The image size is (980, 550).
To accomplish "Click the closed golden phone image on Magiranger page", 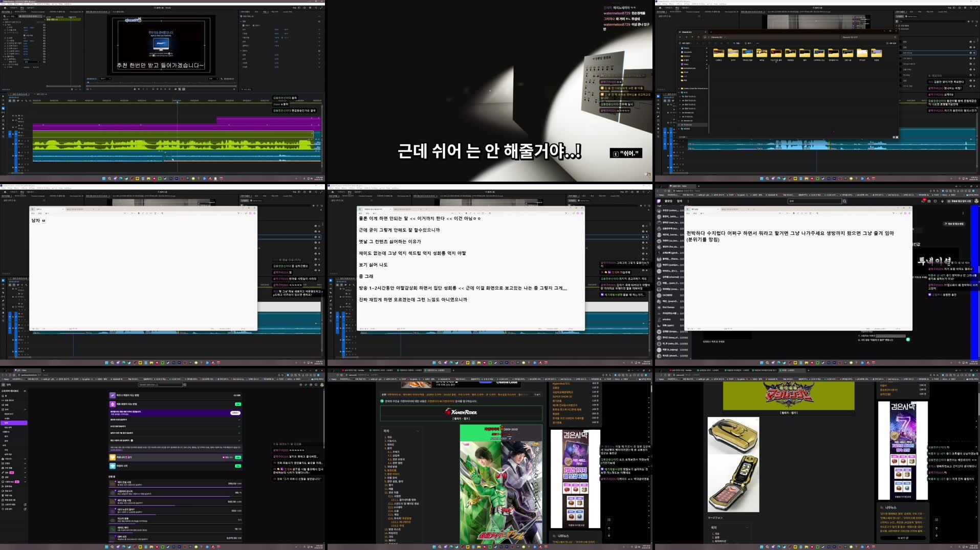I will (733, 435).
